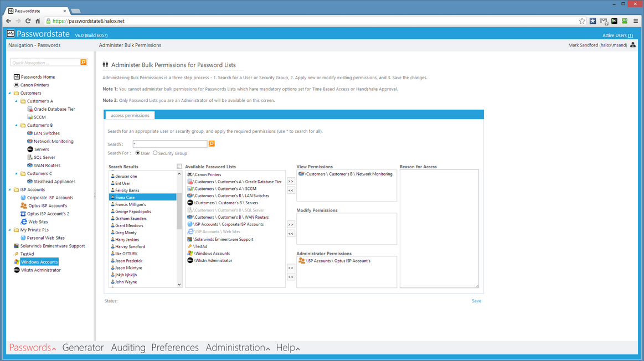The width and height of the screenshot is (644, 361).
Task: Select the Security Group radio button
Action: click(155, 153)
